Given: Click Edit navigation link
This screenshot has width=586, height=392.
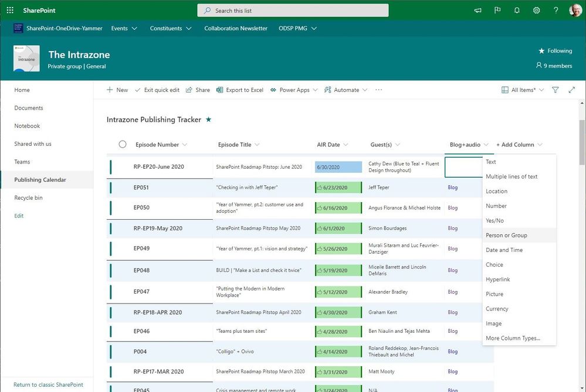Looking at the screenshot, I should [x=19, y=216].
